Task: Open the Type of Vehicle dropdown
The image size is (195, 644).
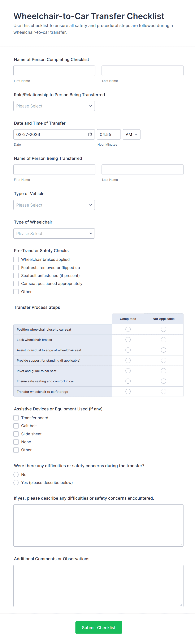Action: (x=54, y=205)
